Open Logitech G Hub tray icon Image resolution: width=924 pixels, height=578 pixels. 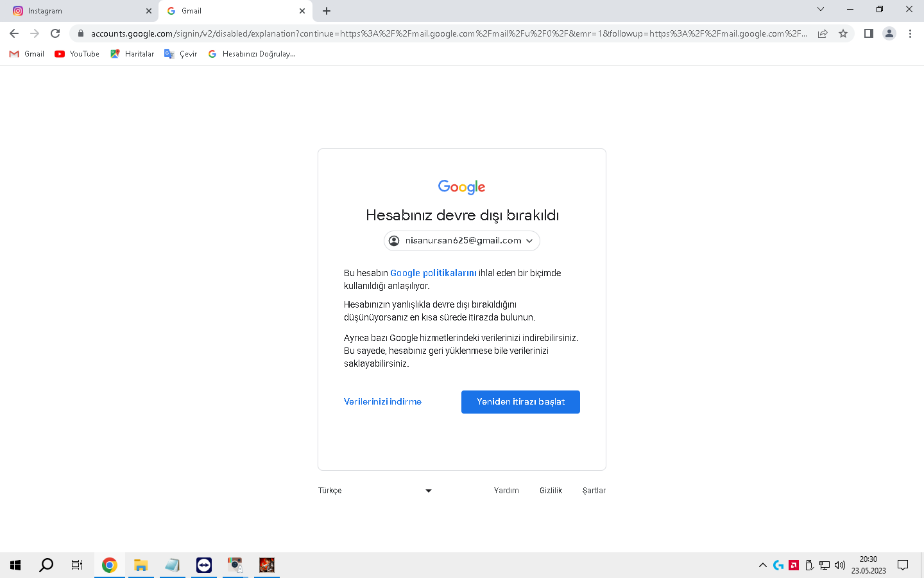coord(778,565)
